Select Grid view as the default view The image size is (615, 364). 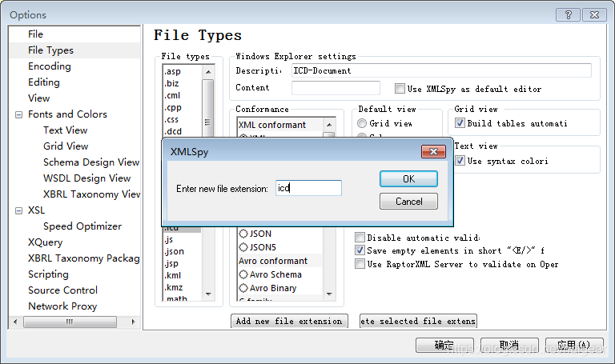click(x=362, y=123)
